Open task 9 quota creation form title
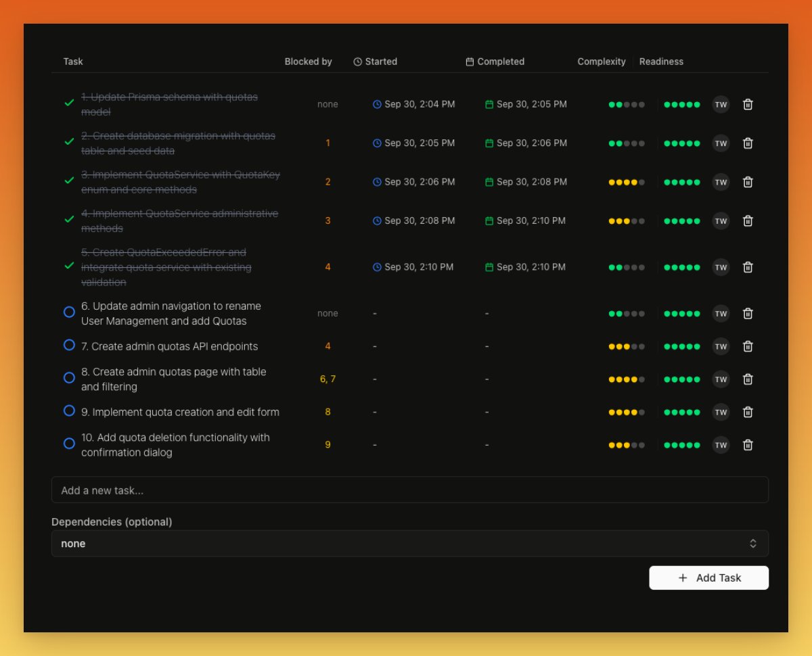812x656 pixels. coord(185,412)
